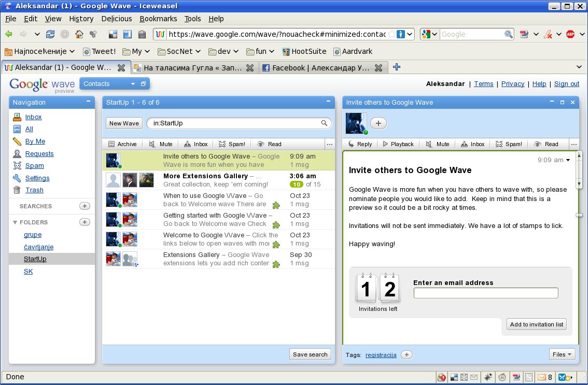Click the email address input field

pos(486,293)
